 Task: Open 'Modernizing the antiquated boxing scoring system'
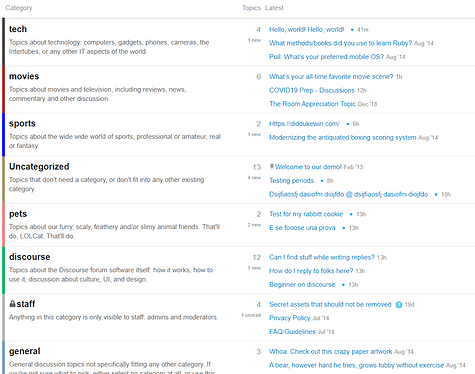coord(343,138)
